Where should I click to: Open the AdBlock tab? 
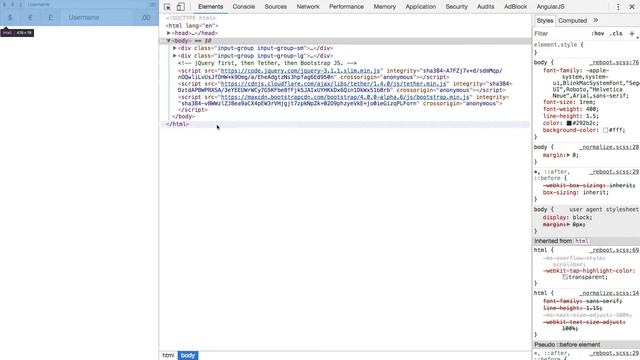click(x=516, y=7)
